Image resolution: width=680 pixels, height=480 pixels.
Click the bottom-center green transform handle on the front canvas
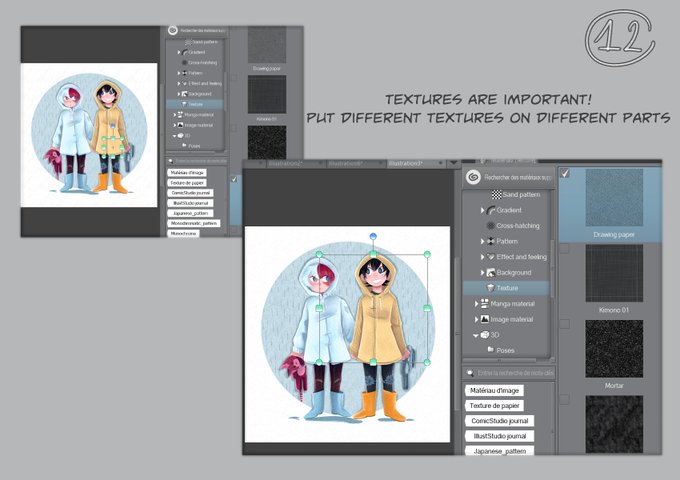(x=373, y=362)
